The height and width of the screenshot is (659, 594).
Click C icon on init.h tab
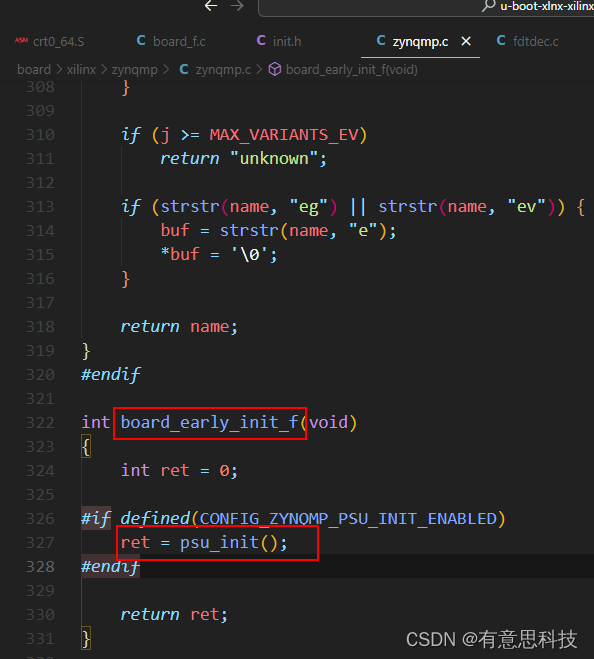click(x=261, y=41)
